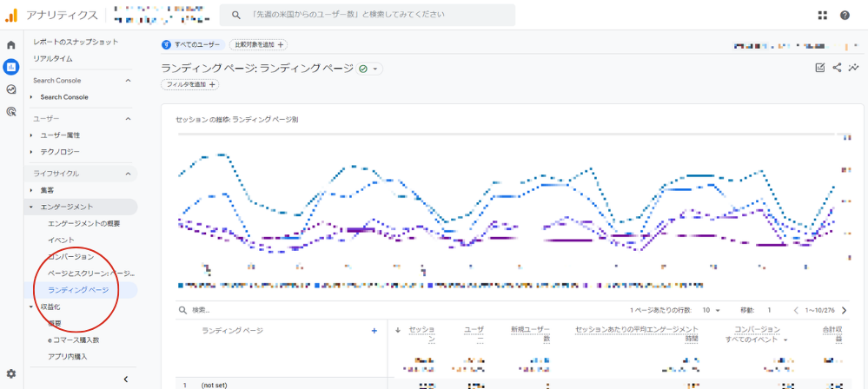Go to next table page arrow
This screenshot has height=389, width=868.
pyautogui.click(x=845, y=311)
